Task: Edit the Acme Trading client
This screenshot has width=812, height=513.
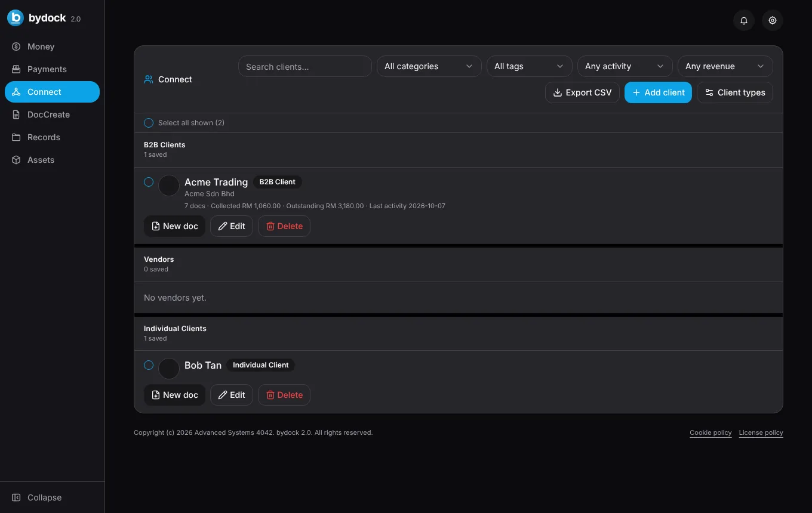Action: pos(232,226)
